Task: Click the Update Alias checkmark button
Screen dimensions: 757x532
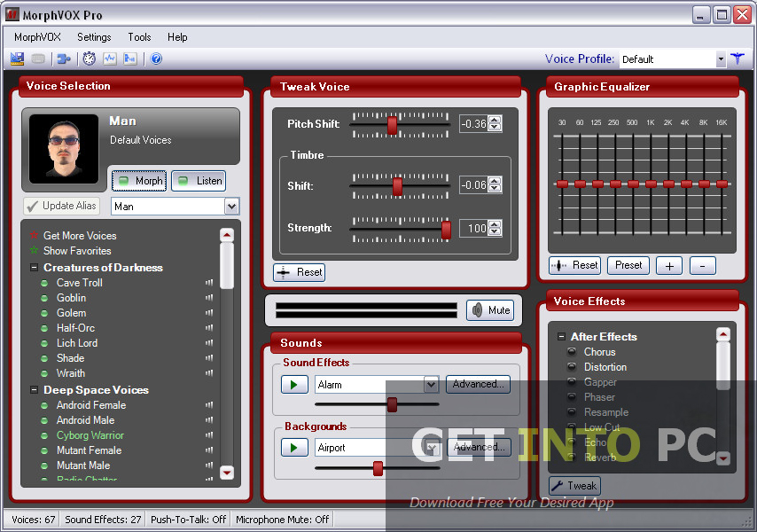Action: (x=61, y=206)
